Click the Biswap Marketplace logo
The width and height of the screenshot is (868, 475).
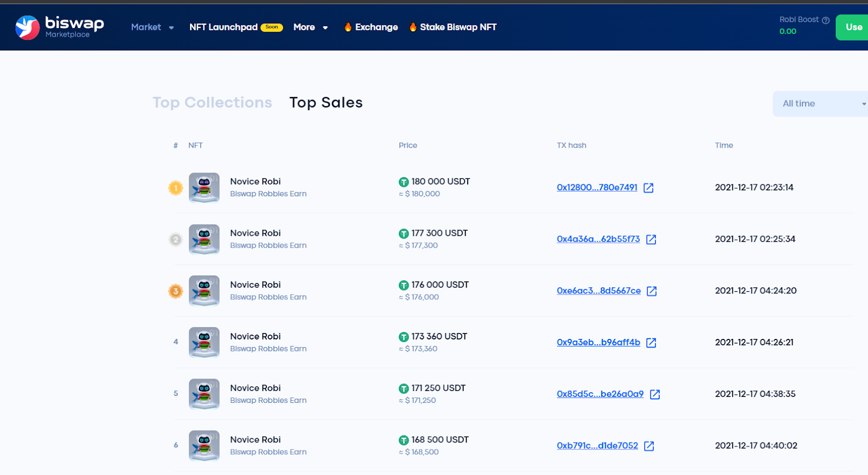[x=59, y=27]
